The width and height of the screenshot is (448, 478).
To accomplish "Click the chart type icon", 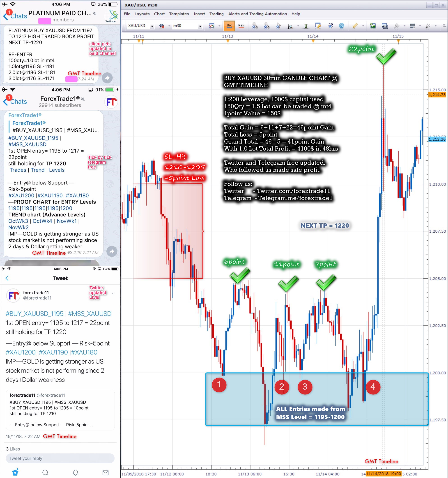I will (x=212, y=26).
